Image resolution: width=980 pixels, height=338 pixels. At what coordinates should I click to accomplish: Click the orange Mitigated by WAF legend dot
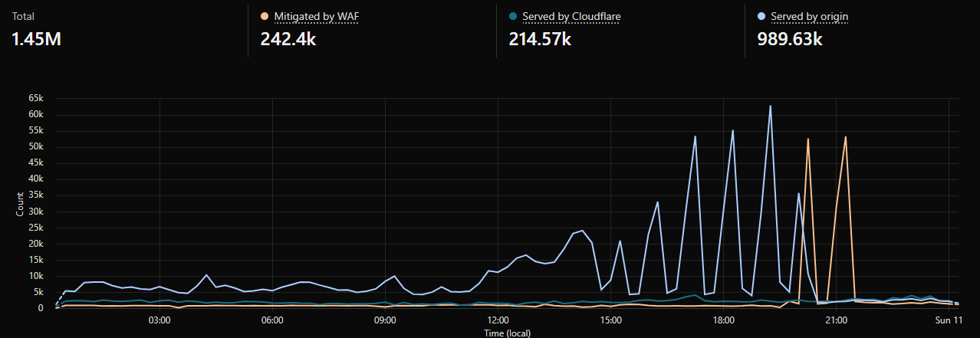(265, 16)
